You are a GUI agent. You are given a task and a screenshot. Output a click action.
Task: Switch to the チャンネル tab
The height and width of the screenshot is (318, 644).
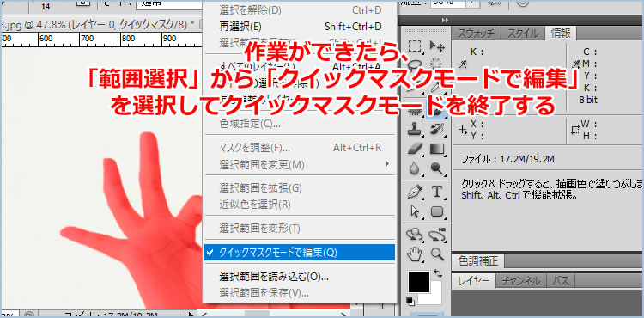[x=520, y=281]
